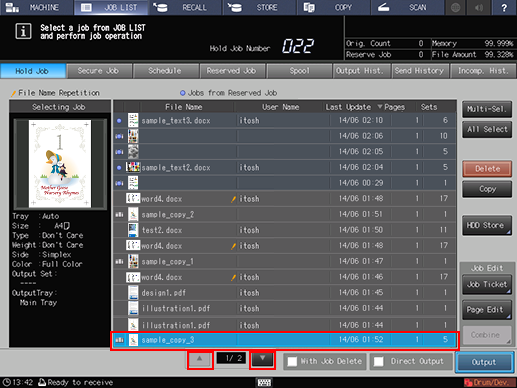Sort list by Pages column arrow
This screenshot has height=388, width=517.
[x=380, y=107]
